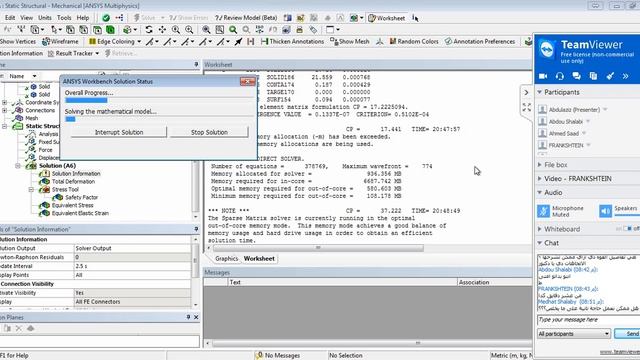Click the green checkmark toolbar icon
Image resolution: width=640 pixels, height=360 pixels.
pos(106,18)
